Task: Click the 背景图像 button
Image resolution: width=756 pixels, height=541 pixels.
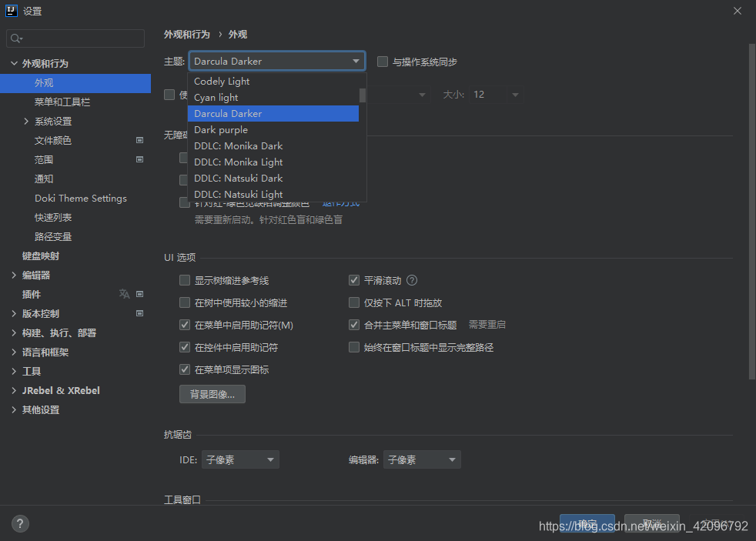Action: pos(212,394)
